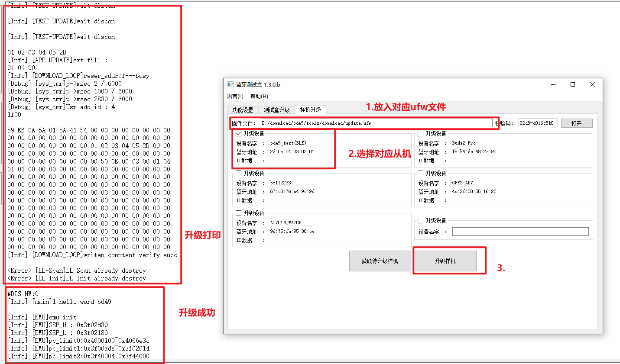The image size is (620, 364).
Task: Click the '[APP-UPDATE]ext_fill :' log line
Action: pos(58,60)
